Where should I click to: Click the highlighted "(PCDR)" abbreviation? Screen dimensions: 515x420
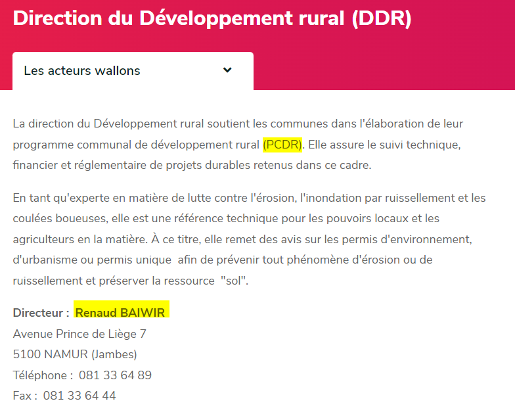(x=282, y=145)
